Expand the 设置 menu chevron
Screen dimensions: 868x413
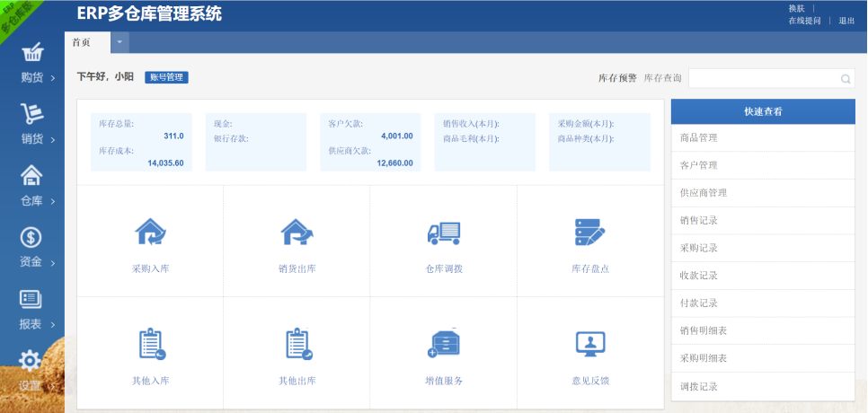tap(53, 386)
